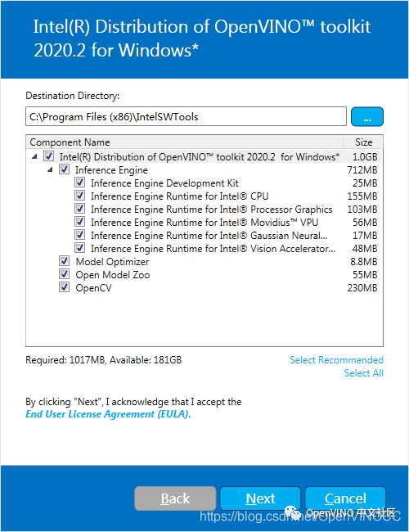Select the Model Optimizer row label
Image resolution: width=409 pixels, height=532 pixels.
pyautogui.click(x=112, y=262)
